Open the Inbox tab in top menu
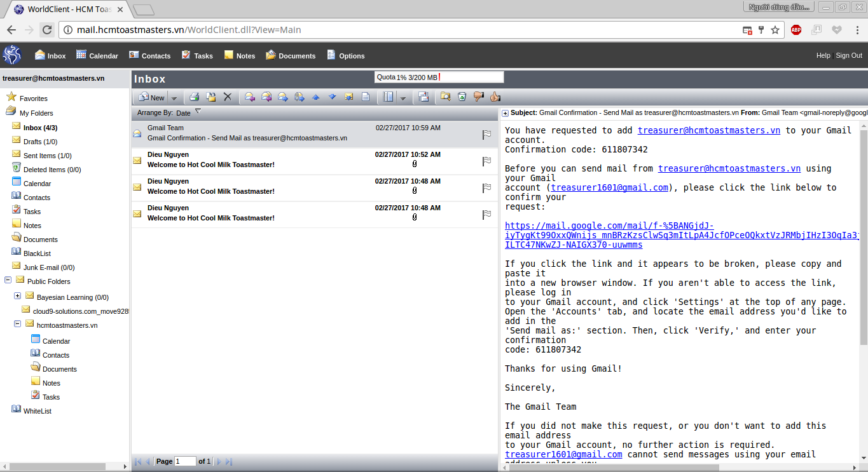Screen dimensions: 868x472 pyautogui.click(x=50, y=55)
